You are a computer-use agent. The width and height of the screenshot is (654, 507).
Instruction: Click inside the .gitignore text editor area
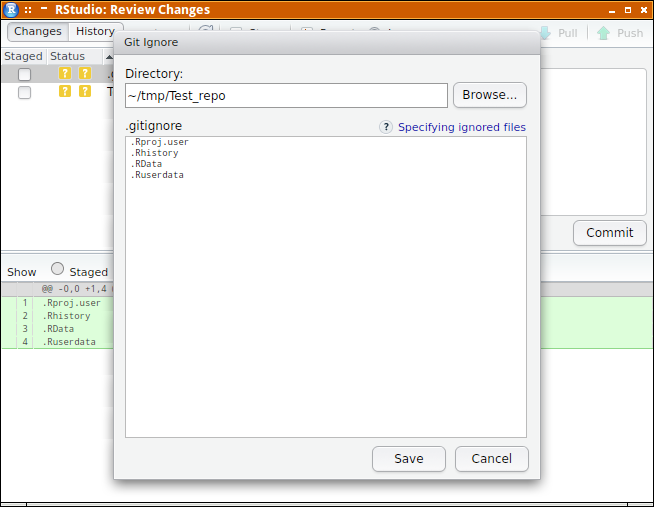point(326,287)
